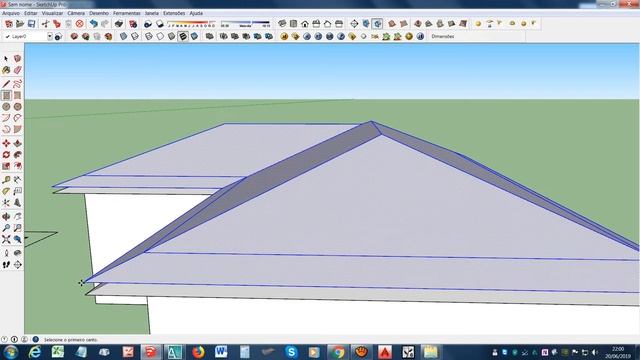Screen dimensions: 640x360
Task: Pick the Protractor tool
Action: [6, 191]
